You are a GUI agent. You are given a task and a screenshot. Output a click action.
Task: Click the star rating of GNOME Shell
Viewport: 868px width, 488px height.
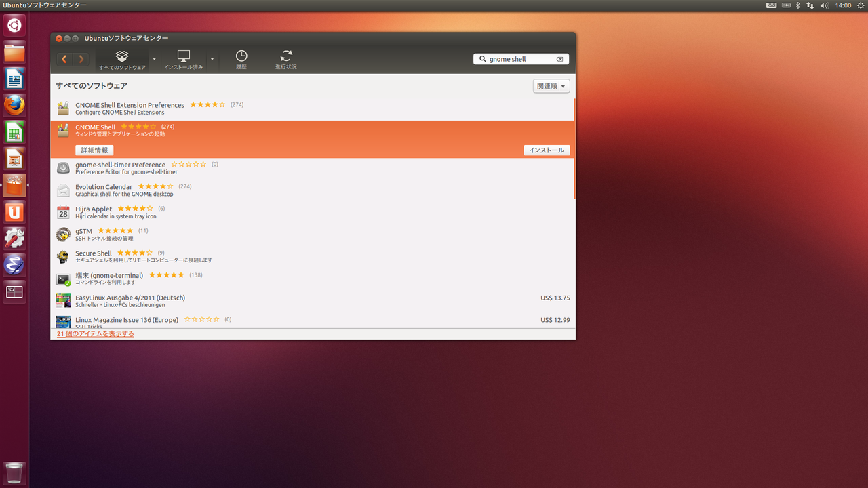tap(138, 127)
